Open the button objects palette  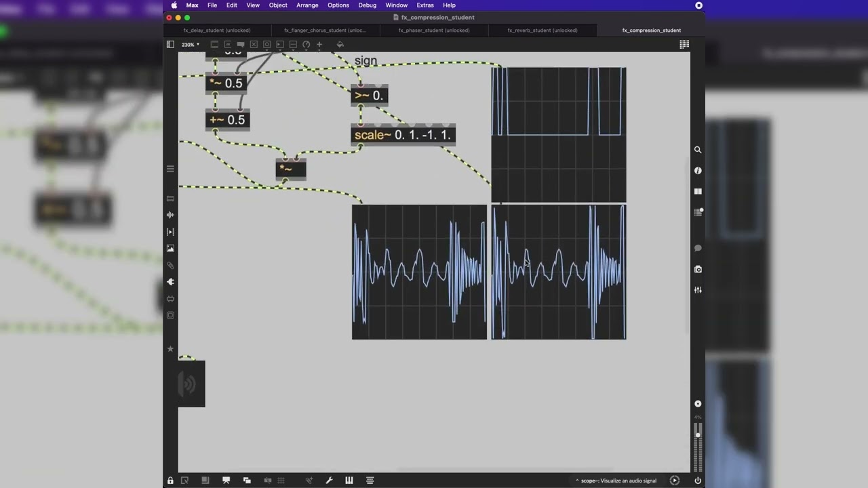(267, 45)
